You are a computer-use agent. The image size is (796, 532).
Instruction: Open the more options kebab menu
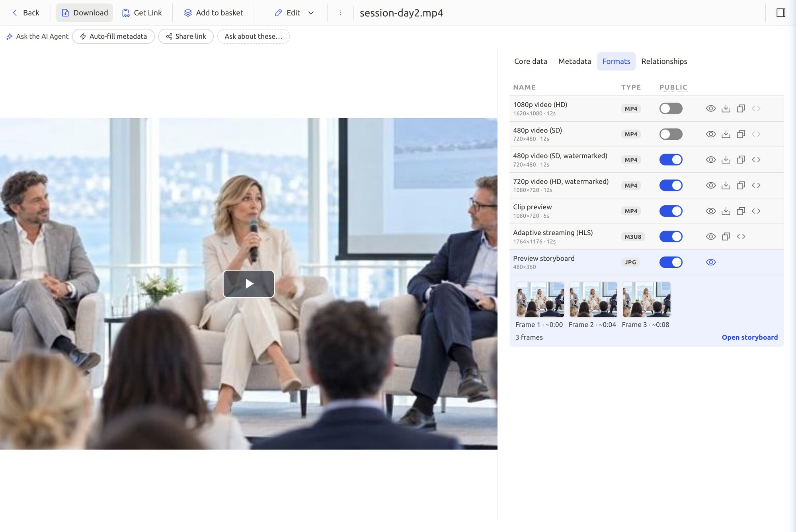tap(341, 13)
